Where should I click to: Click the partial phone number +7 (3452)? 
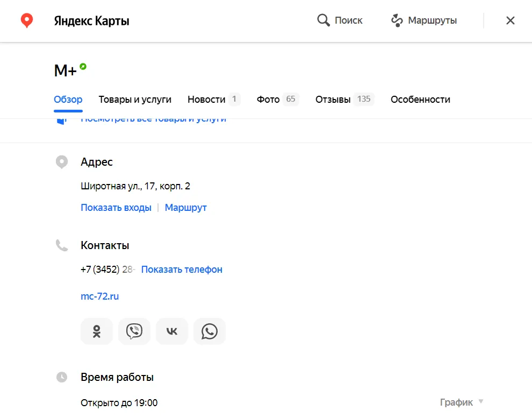[x=100, y=270]
